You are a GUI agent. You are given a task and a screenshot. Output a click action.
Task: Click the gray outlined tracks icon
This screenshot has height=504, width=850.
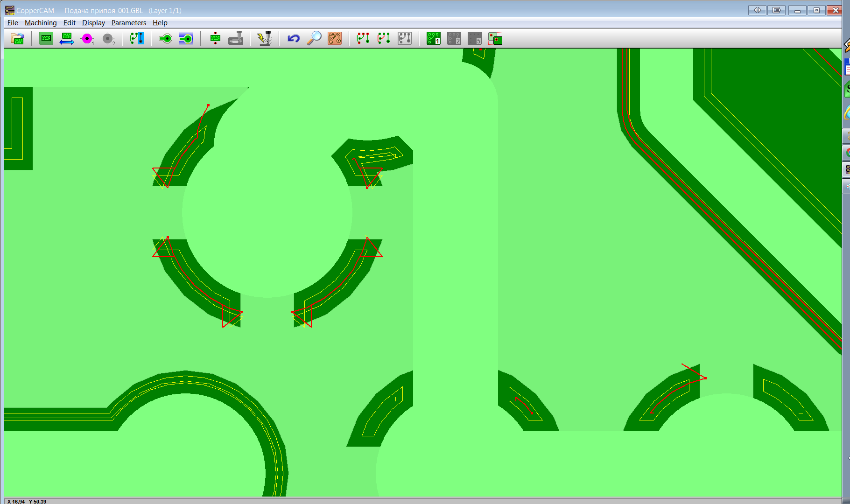click(x=405, y=38)
